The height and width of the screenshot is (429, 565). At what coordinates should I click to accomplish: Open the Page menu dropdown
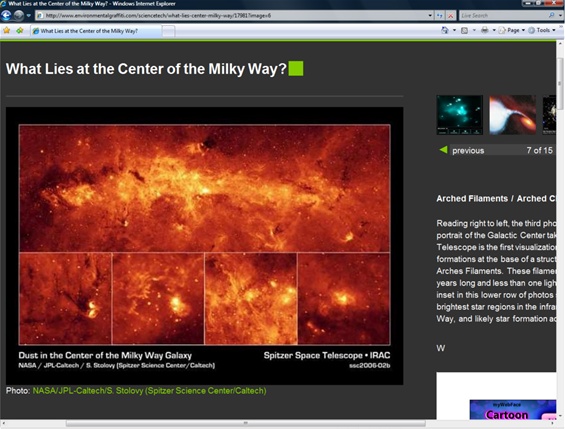point(512,31)
